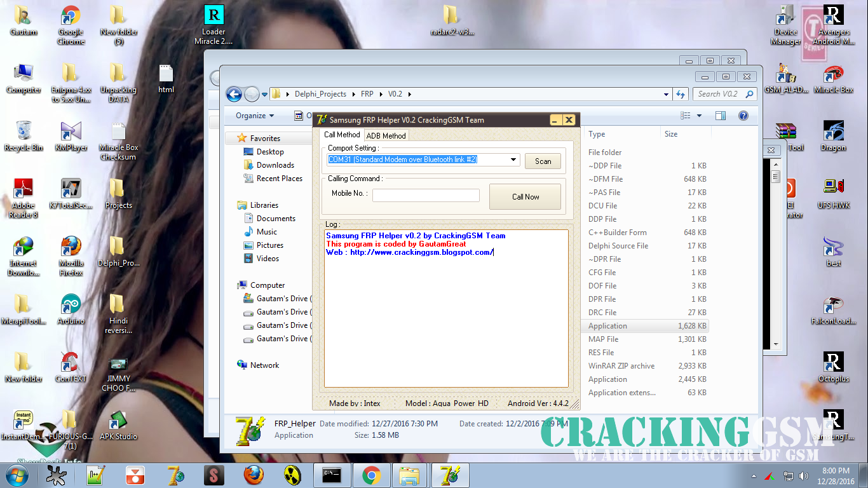Open the address bar history dropdown arrow
Image resolution: width=868 pixels, height=488 pixels.
click(665, 93)
